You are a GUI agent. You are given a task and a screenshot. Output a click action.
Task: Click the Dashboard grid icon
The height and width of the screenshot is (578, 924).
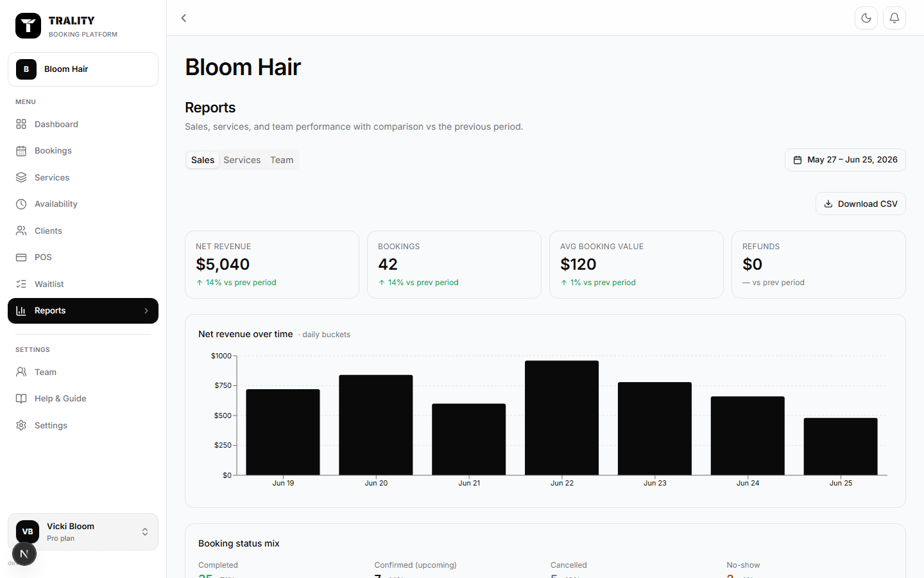[21, 124]
